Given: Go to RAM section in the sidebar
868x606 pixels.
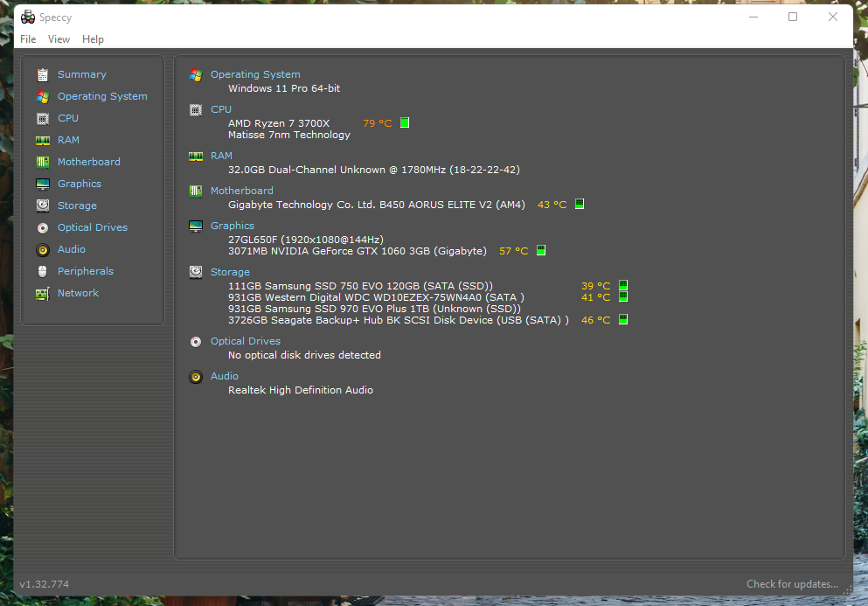Looking at the screenshot, I should pyautogui.click(x=69, y=140).
